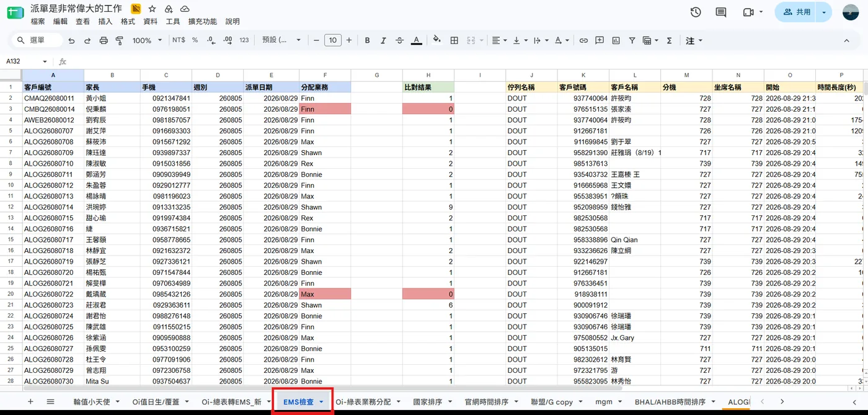Open text rotation dropdown
Image resolution: width=868 pixels, height=415 pixels.
(561, 40)
